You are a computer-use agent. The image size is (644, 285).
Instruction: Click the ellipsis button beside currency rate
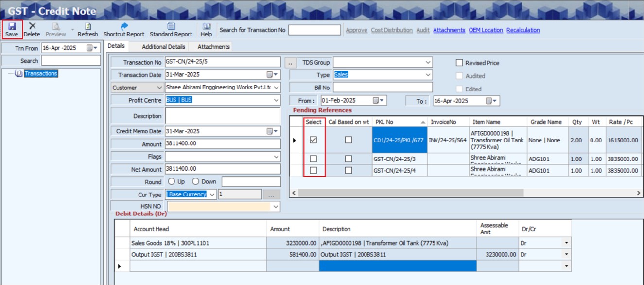click(x=271, y=195)
